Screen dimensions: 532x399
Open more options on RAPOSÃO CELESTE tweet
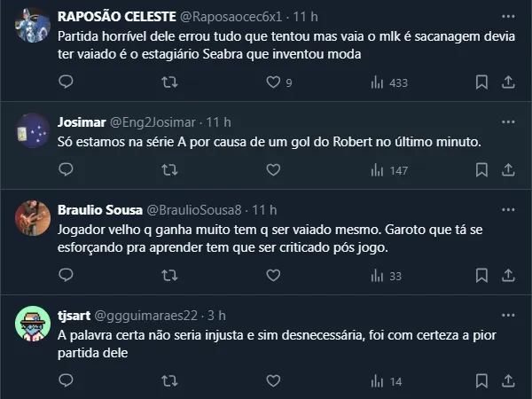507,16
